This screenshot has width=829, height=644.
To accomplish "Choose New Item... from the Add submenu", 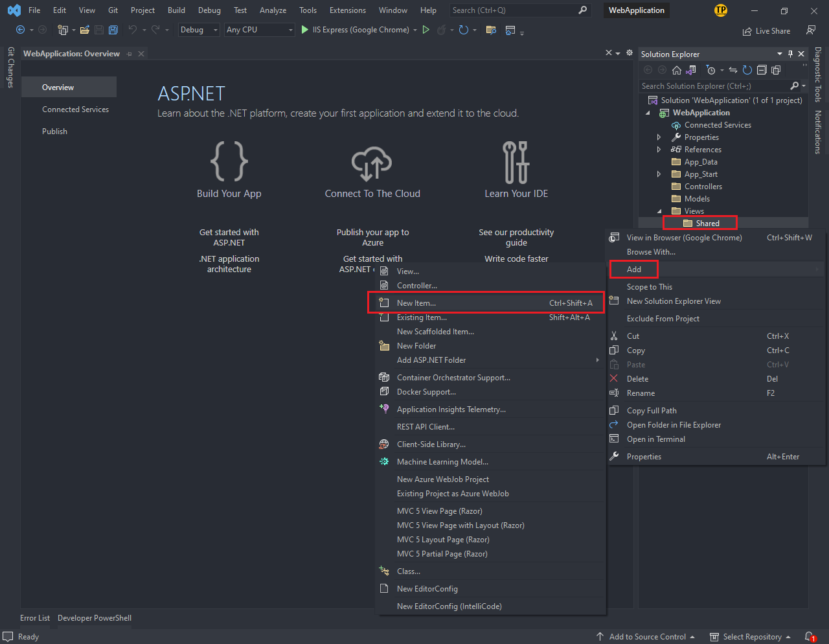I will 490,303.
